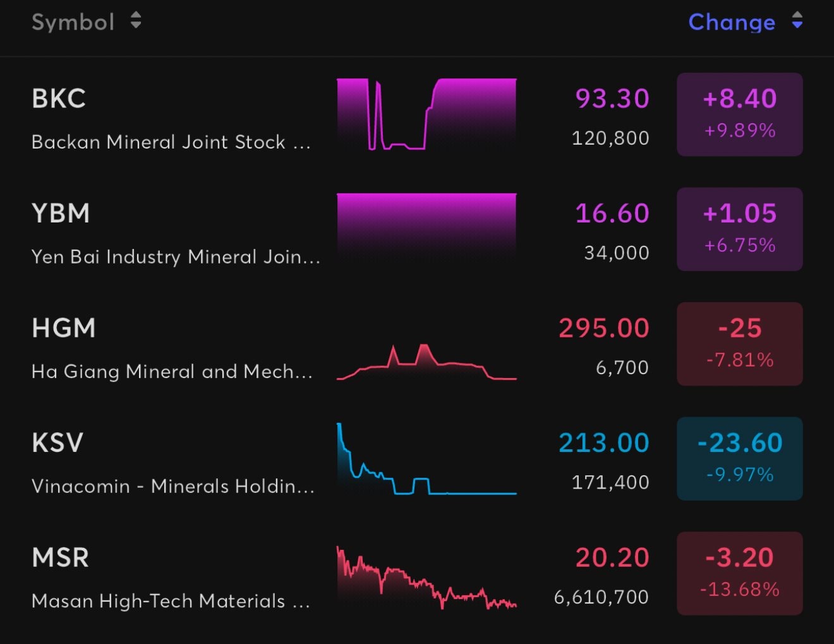Screen dimensions: 834x644
Task: Click the YBM volume 34,000
Action: 617,253
